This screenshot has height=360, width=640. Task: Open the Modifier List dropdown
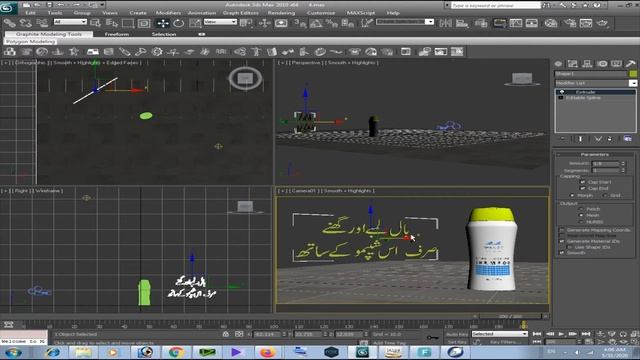pos(633,83)
